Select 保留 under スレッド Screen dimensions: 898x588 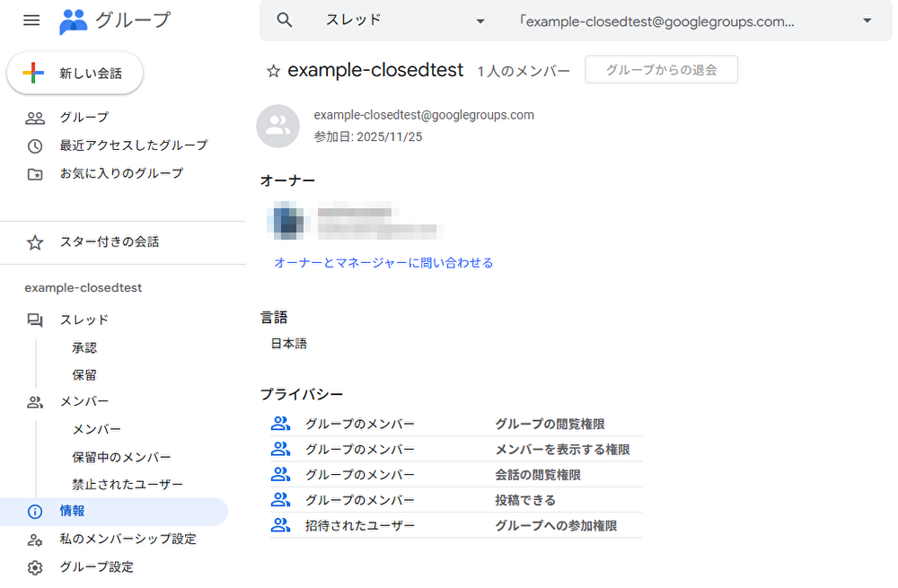84,375
